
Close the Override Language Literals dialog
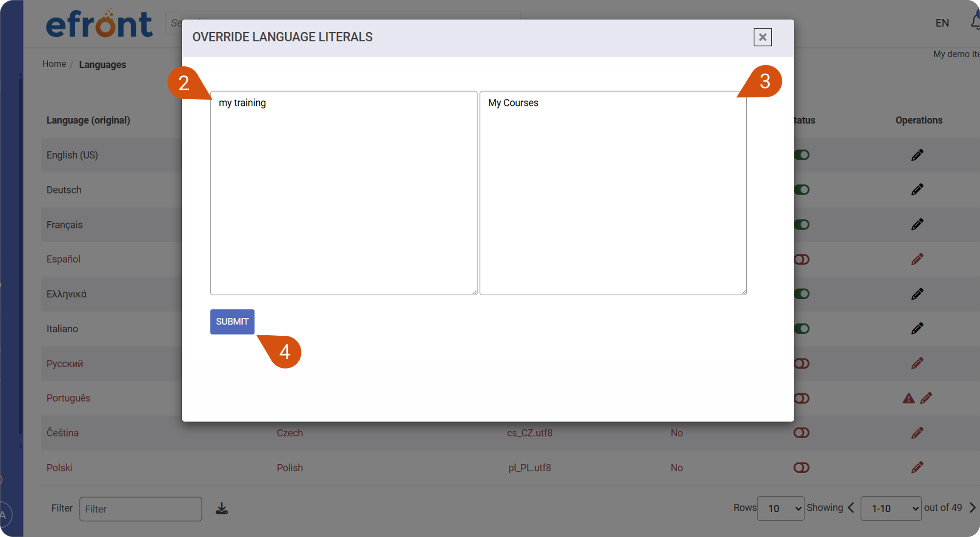(762, 37)
